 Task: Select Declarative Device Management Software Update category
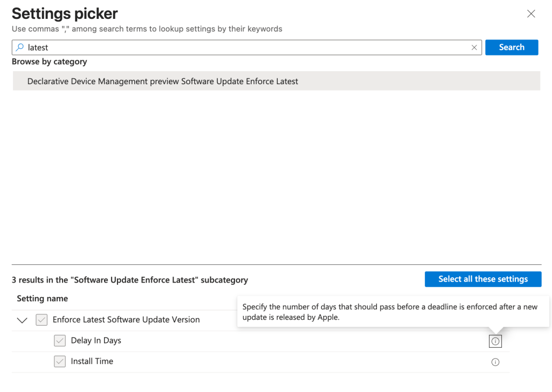(x=163, y=81)
